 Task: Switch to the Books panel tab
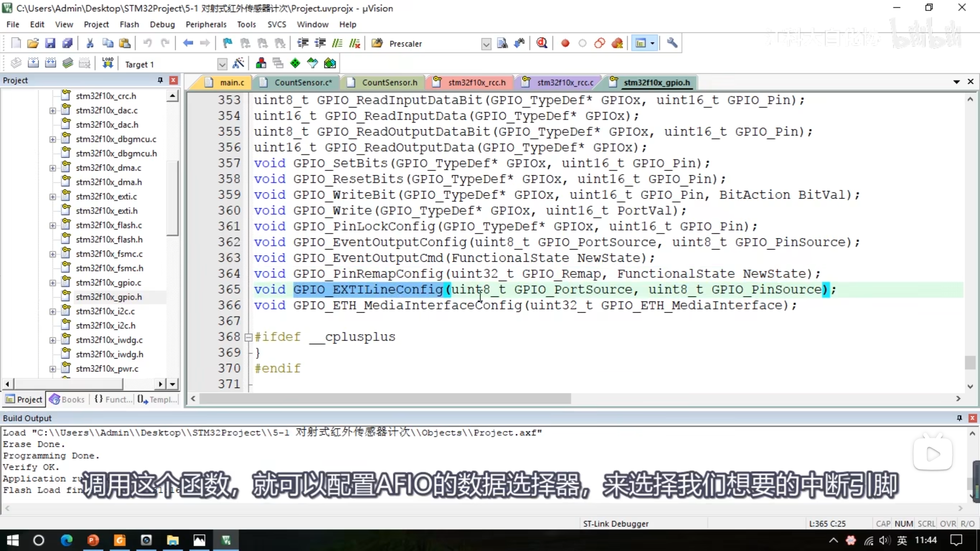[x=67, y=399]
